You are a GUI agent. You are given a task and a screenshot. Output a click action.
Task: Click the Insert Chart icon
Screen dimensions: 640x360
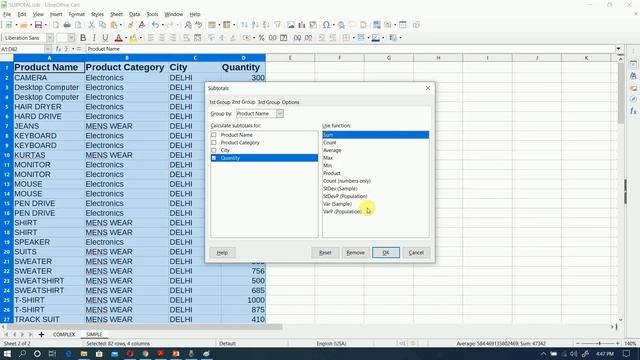click(302, 25)
